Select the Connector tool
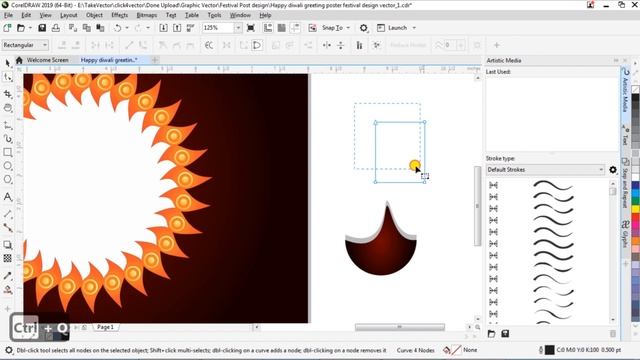The width and height of the screenshot is (640, 360). click(7, 227)
